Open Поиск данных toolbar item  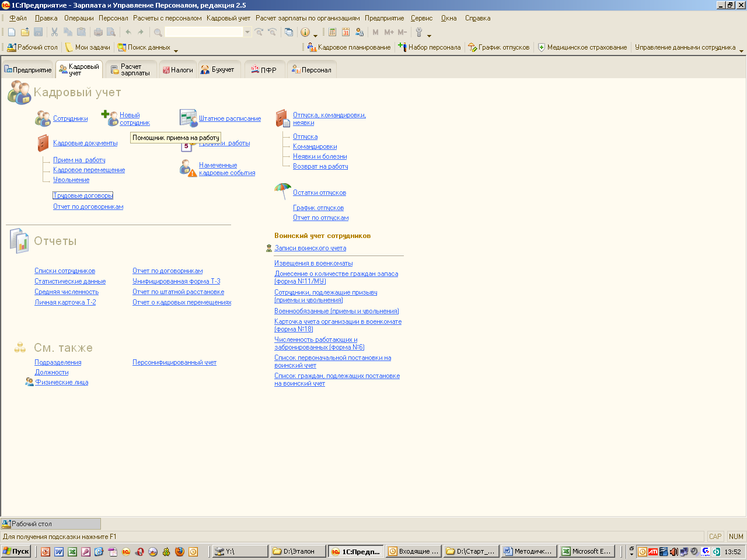click(144, 47)
